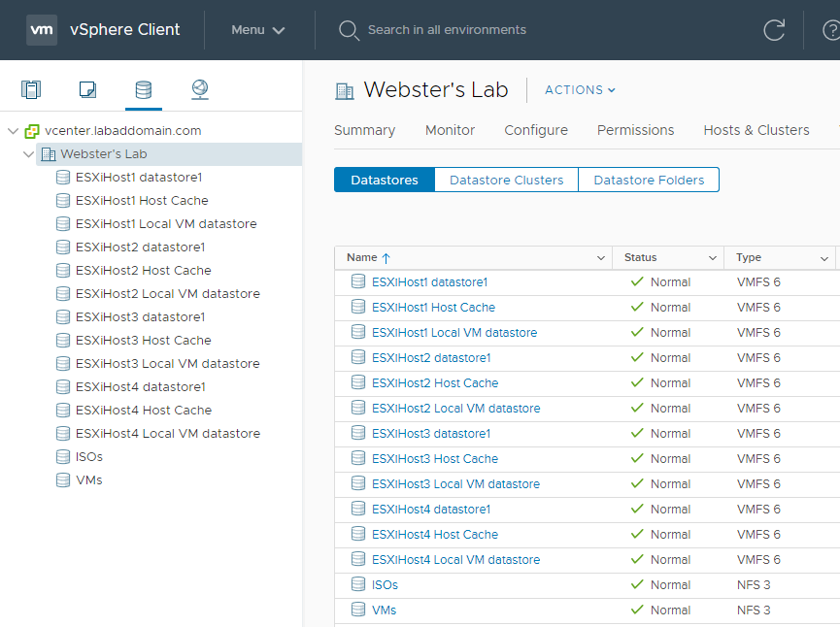
Task: Show the Datastore Folders view
Action: pyautogui.click(x=649, y=181)
